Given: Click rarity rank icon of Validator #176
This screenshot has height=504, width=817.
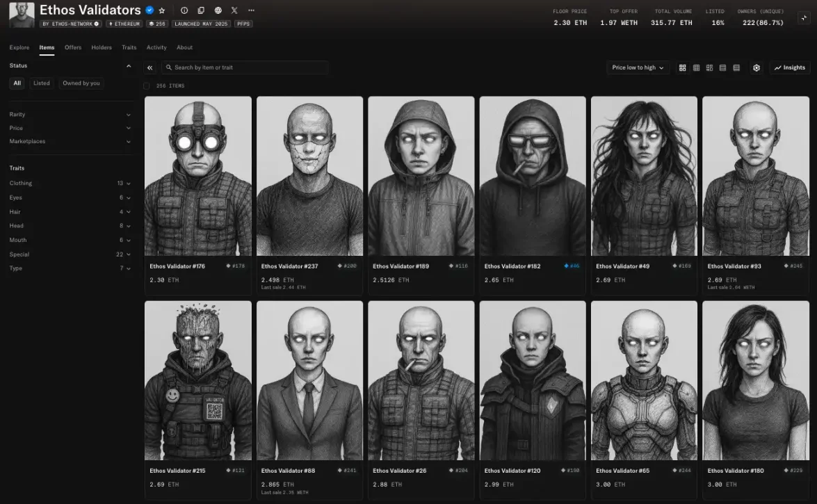Looking at the screenshot, I should point(228,266).
